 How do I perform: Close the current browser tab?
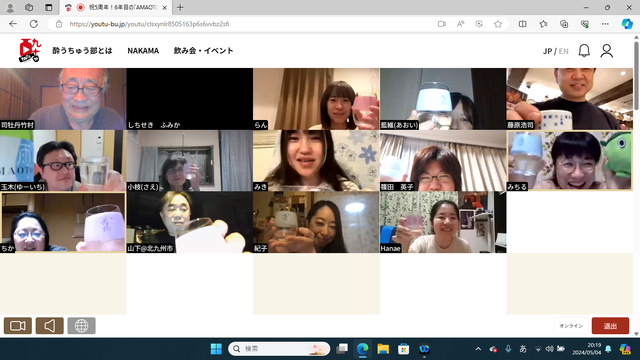click(164, 7)
